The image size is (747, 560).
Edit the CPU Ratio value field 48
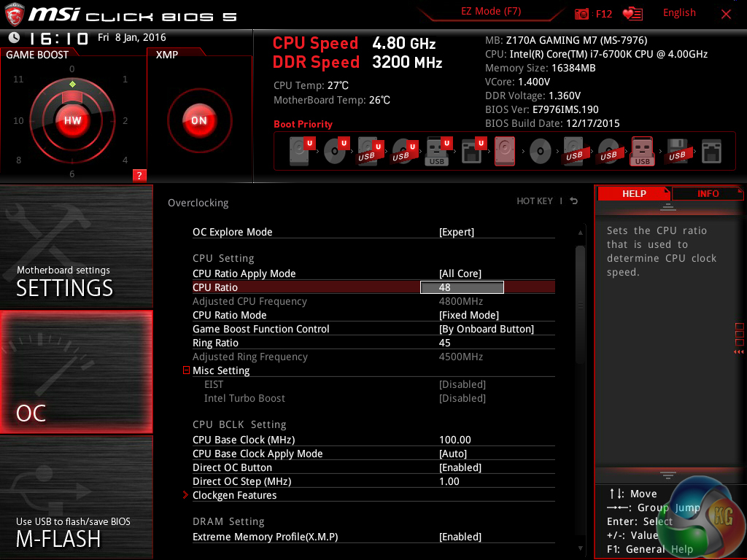pyautogui.click(x=462, y=287)
